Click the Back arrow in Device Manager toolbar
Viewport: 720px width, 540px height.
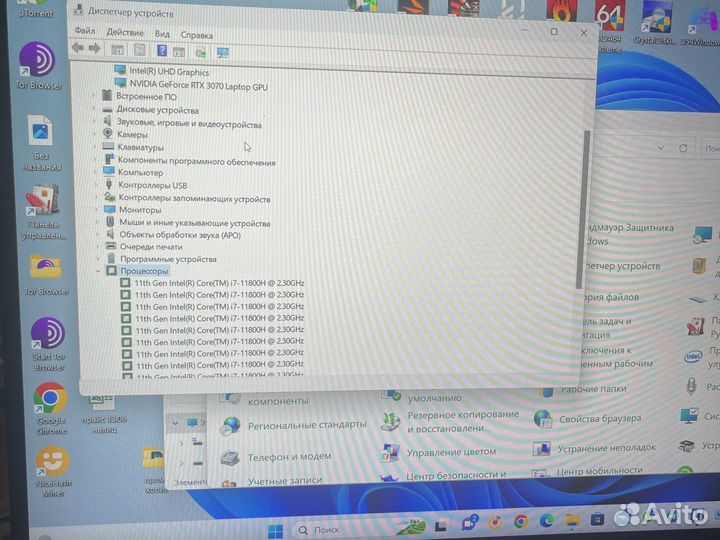tap(78, 50)
